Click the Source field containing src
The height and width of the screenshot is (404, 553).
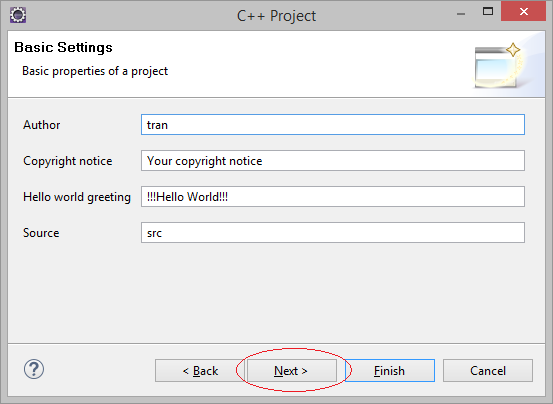333,233
